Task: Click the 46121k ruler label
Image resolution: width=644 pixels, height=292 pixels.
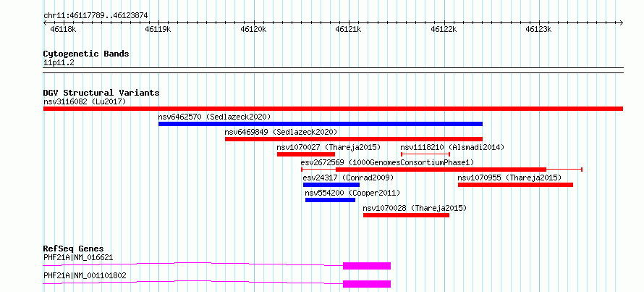Action: pos(348,30)
